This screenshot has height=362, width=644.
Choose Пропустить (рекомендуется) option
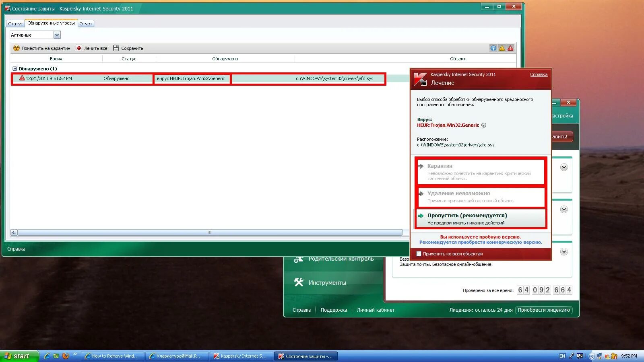[x=480, y=219]
